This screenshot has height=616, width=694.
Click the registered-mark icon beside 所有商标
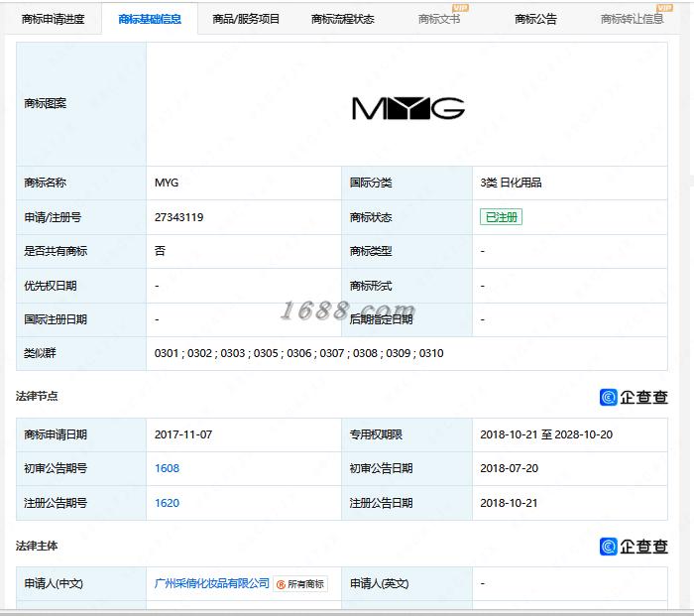[x=281, y=584]
